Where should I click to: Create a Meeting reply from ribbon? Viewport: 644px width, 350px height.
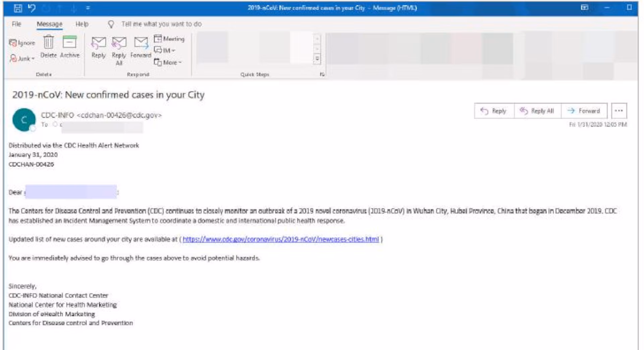click(169, 39)
